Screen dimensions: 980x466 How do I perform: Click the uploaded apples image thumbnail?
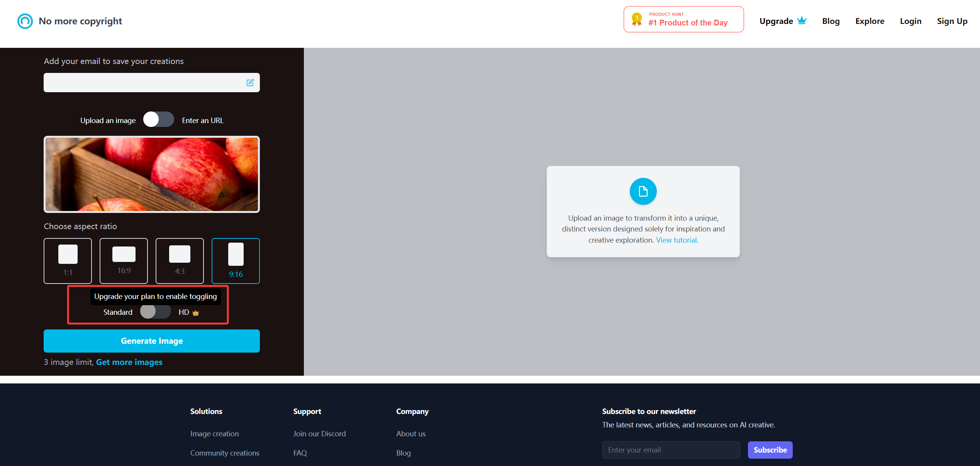pyautogui.click(x=151, y=174)
